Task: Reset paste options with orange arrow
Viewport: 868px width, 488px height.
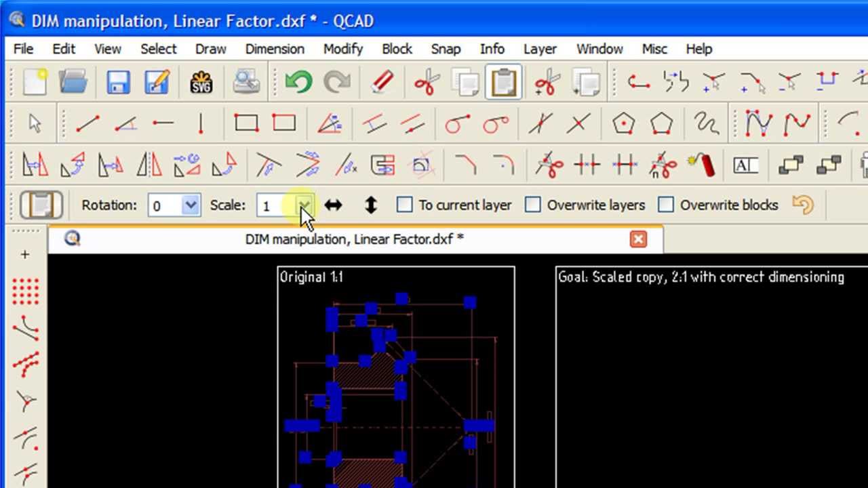Action: click(x=803, y=205)
